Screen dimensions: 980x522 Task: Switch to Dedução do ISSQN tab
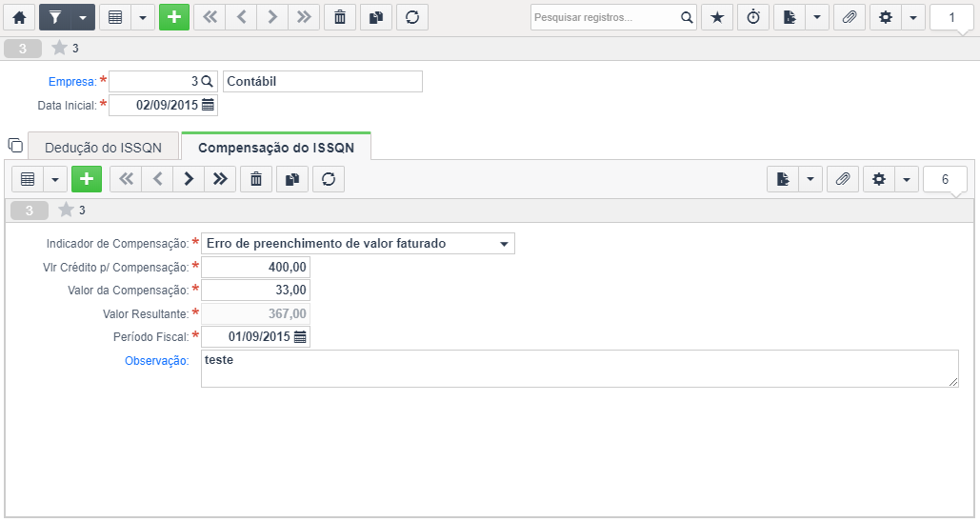[x=104, y=148]
